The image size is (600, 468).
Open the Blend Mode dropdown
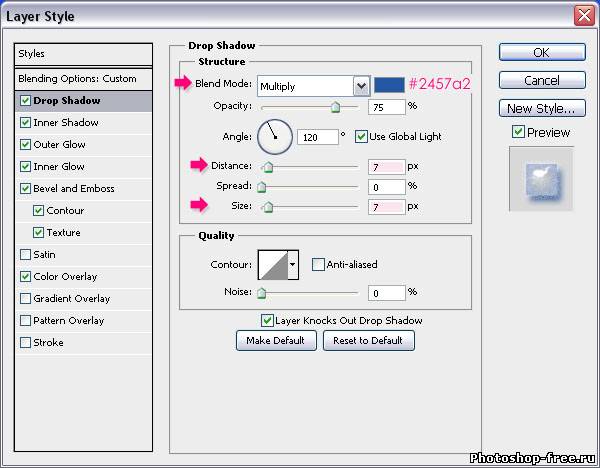[313, 86]
